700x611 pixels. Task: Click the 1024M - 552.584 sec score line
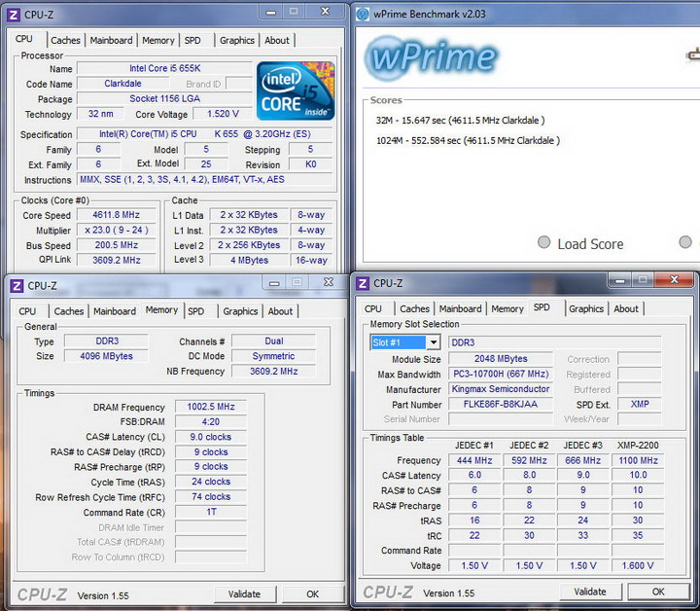click(x=468, y=140)
